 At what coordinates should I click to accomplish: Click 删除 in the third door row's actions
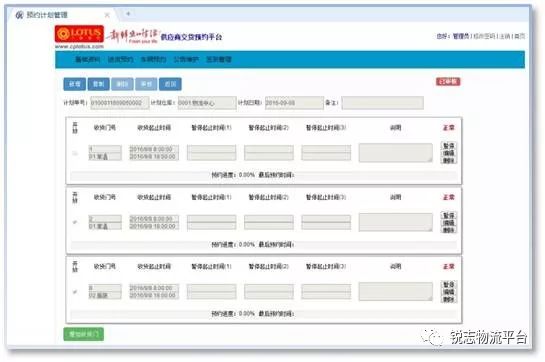449,299
